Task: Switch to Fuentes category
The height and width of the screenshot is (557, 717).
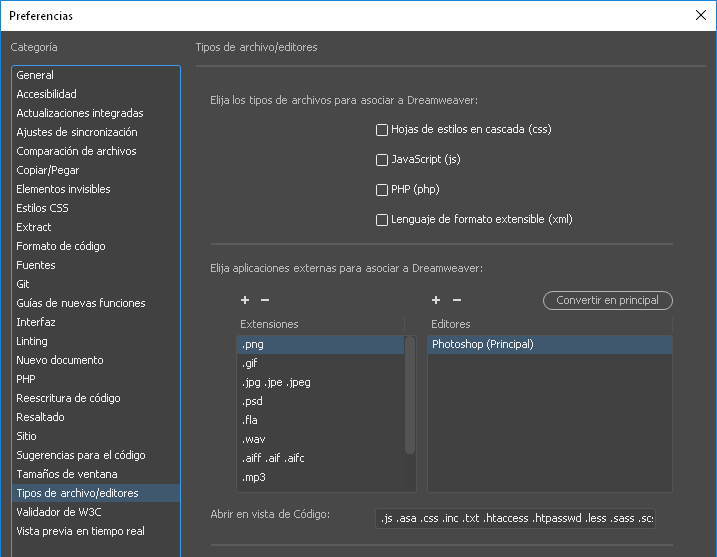Action: (x=96, y=265)
